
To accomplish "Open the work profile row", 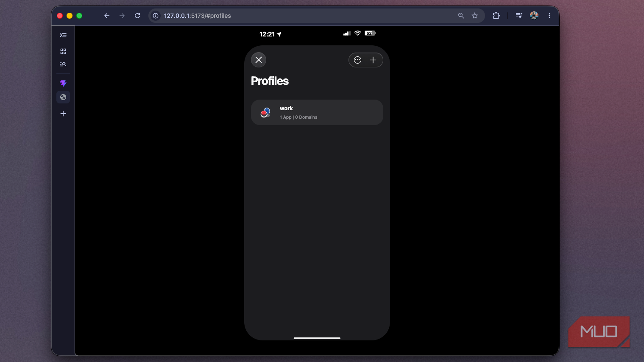I will coord(317,112).
